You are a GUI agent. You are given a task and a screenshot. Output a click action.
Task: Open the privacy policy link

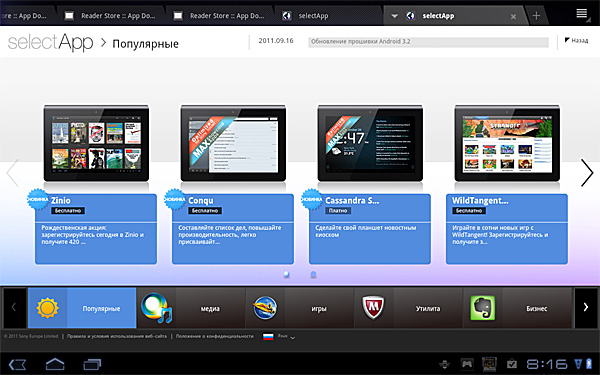tap(215, 336)
